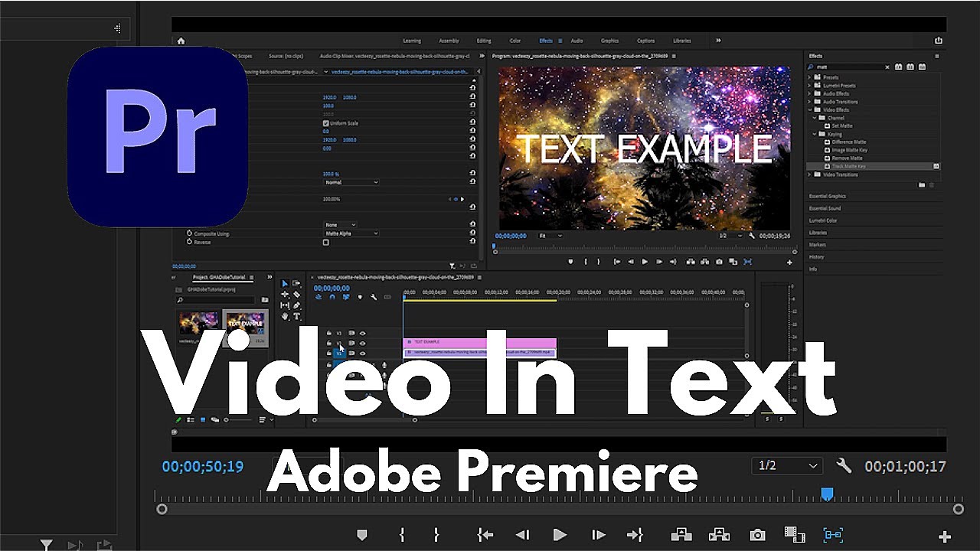Toggle the Reverse checkbox in Effect Controls
The image size is (980, 551).
click(x=325, y=242)
